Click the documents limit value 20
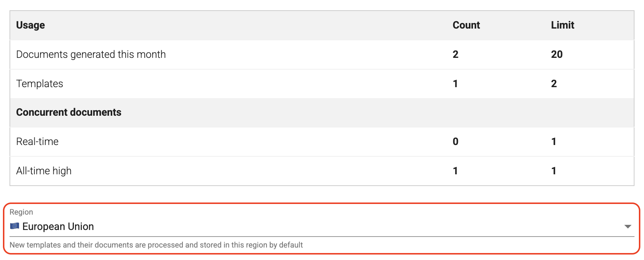 [557, 54]
